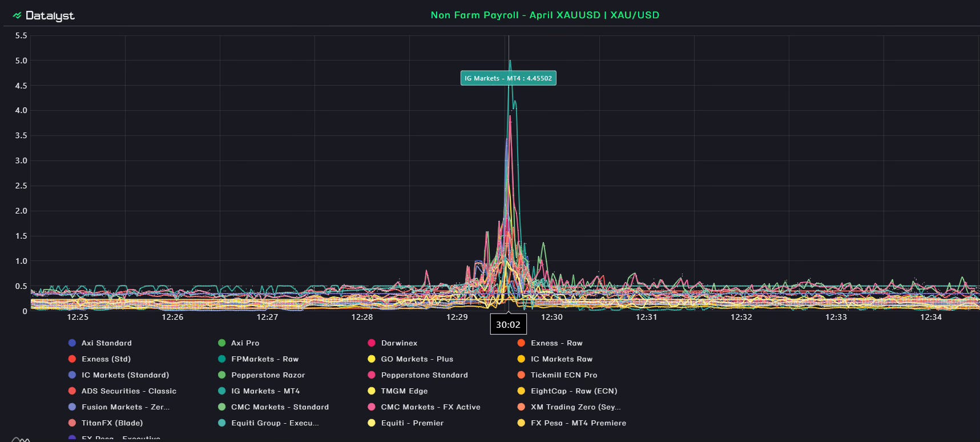Click the 12:25 time axis label
Viewport: 980px width, 442px height.
pyautogui.click(x=78, y=317)
